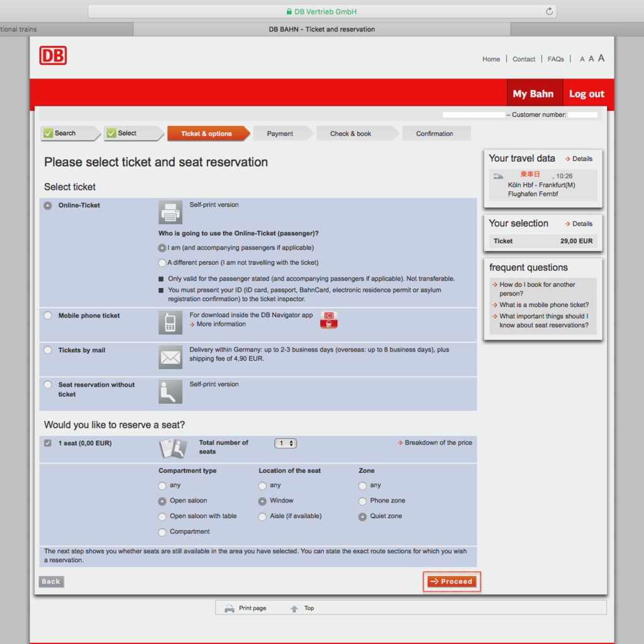Select 'any' zone option
The image size is (644, 644).
tap(362, 486)
